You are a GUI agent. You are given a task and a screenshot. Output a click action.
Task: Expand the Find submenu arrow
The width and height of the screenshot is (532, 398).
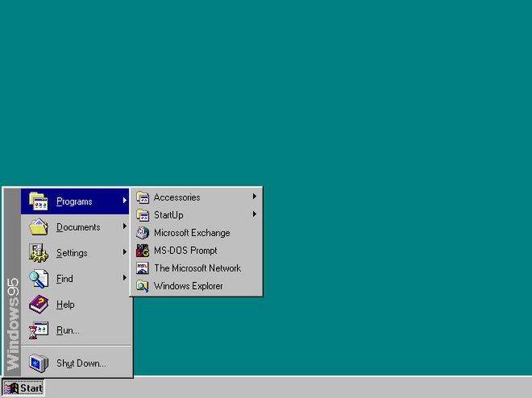(x=124, y=278)
